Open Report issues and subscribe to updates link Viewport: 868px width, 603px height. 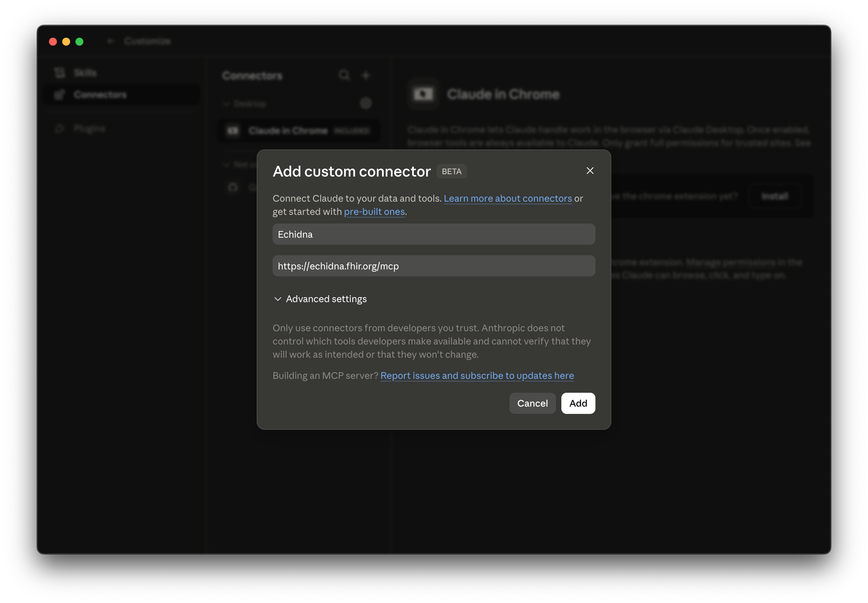(477, 376)
